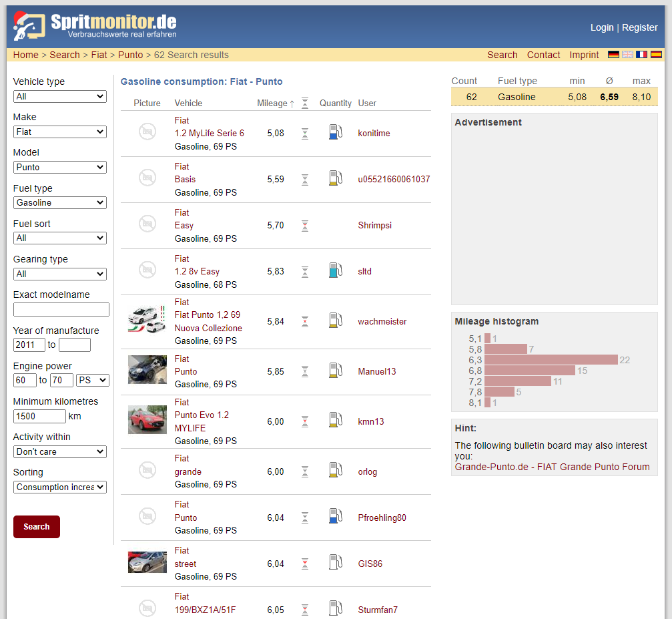Go to Fiat breadcrumb
Screen dimensions: 672x619
pyautogui.click(x=99, y=55)
